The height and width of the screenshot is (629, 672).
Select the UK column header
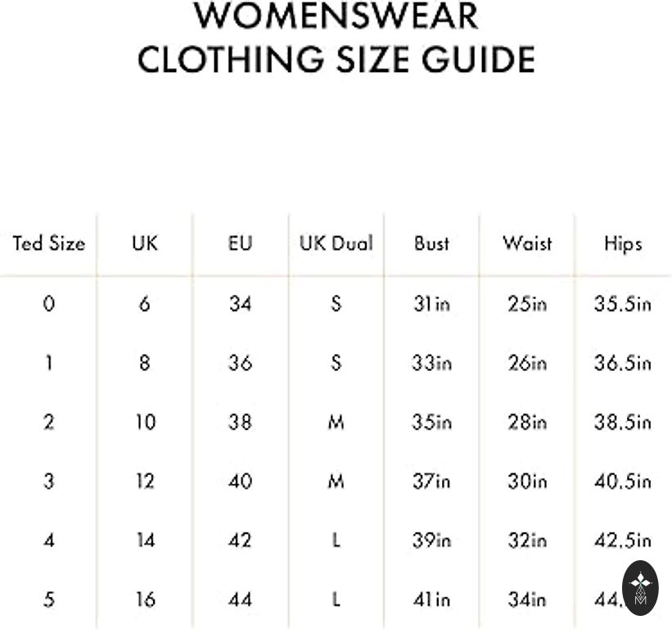145,243
